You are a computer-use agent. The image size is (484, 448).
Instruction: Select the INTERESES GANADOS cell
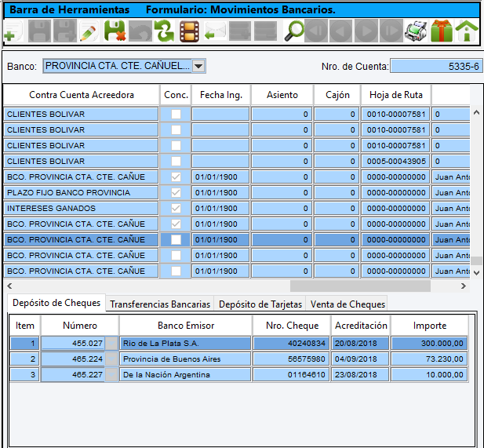[x=81, y=209]
